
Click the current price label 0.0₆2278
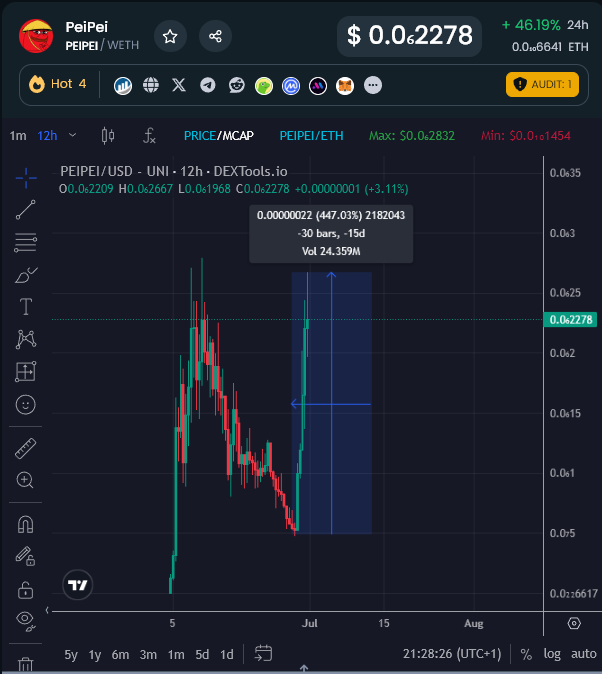point(570,319)
